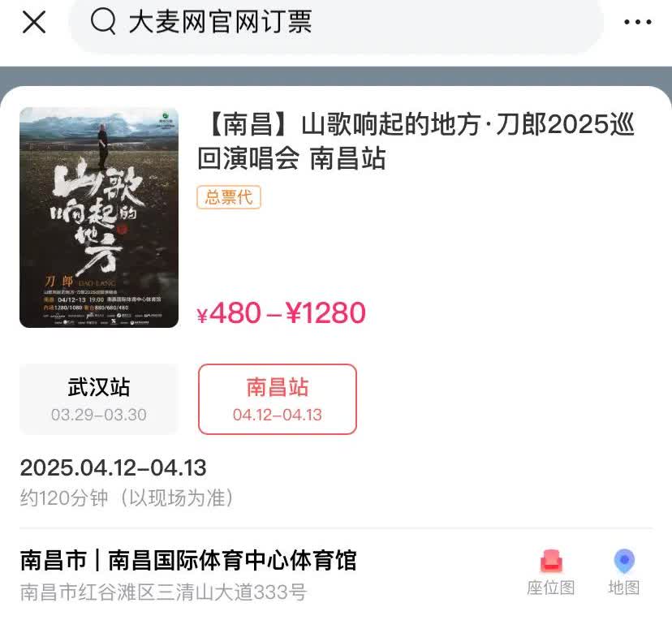Tap the 总票代 badge
The width and height of the screenshot is (672, 620).
click(229, 197)
